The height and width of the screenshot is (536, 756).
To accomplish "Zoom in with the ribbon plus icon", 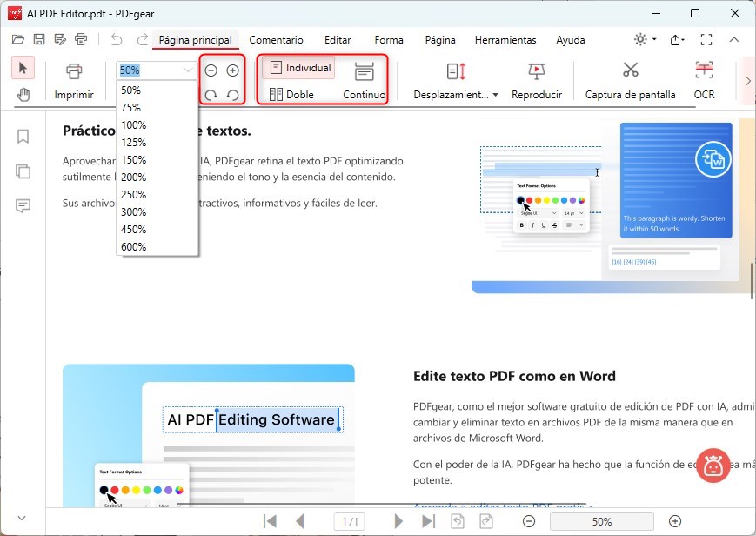I will (232, 70).
